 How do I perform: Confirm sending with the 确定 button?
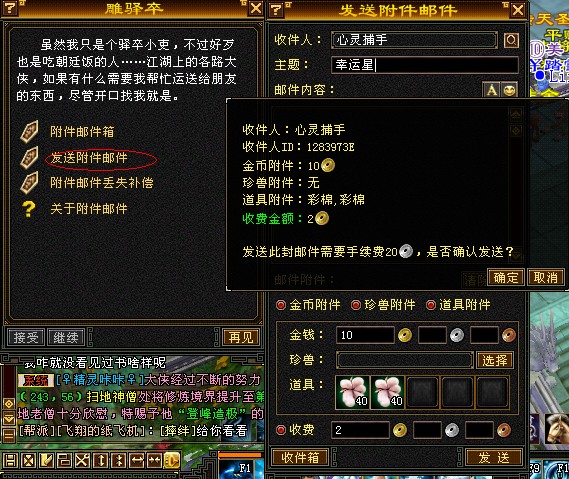505,278
